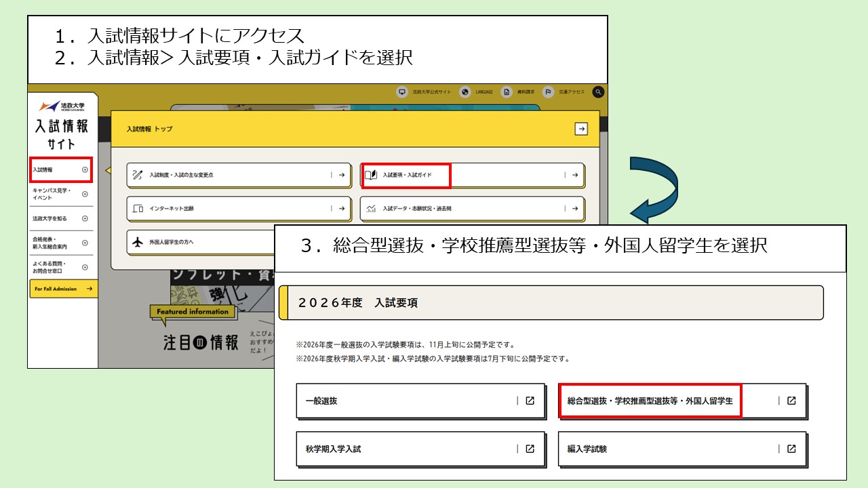Select 法政大学を知る in sidebar
The width and height of the screenshot is (868, 488).
61,218
